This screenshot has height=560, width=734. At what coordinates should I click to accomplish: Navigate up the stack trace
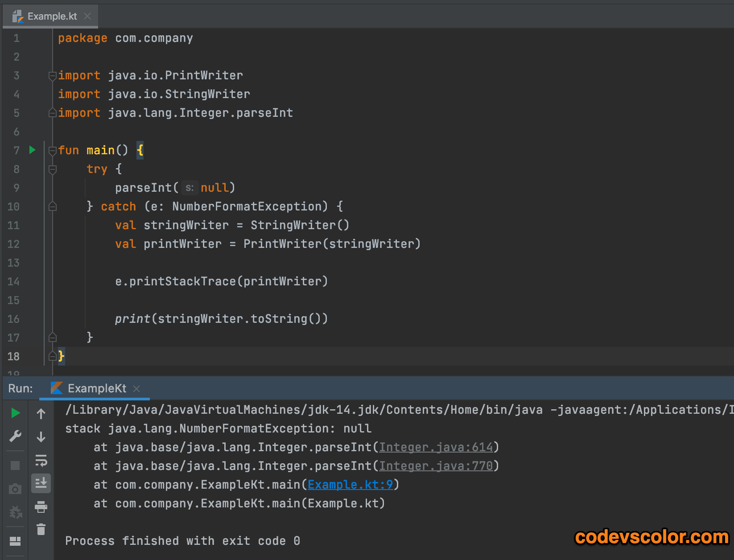pyautogui.click(x=41, y=414)
